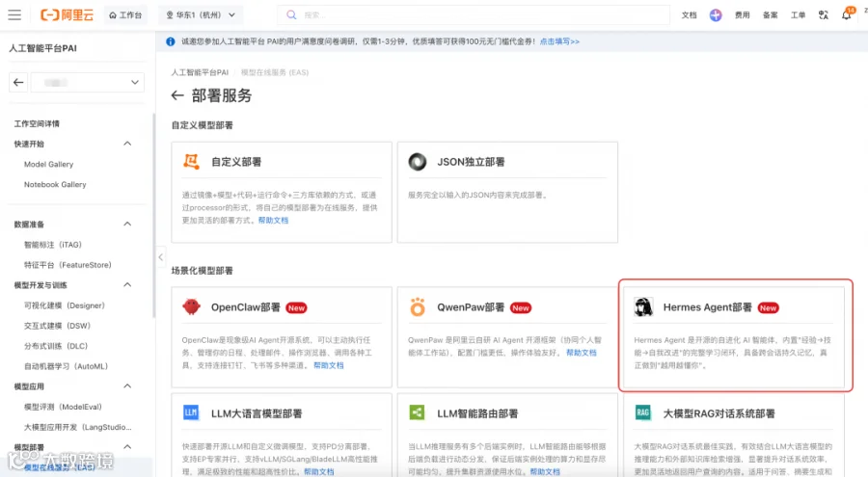Open Model Gallery
This screenshot has width=868, height=477.
49,165
